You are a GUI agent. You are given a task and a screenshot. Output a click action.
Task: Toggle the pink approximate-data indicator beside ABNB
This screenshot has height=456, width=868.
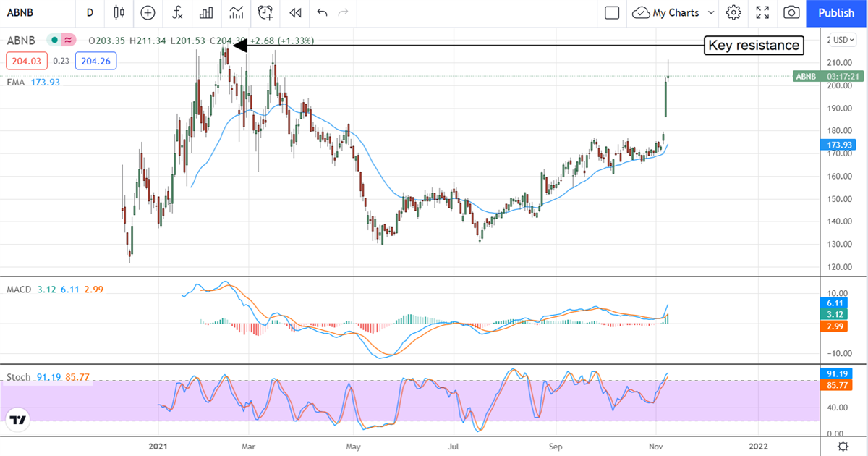68,41
